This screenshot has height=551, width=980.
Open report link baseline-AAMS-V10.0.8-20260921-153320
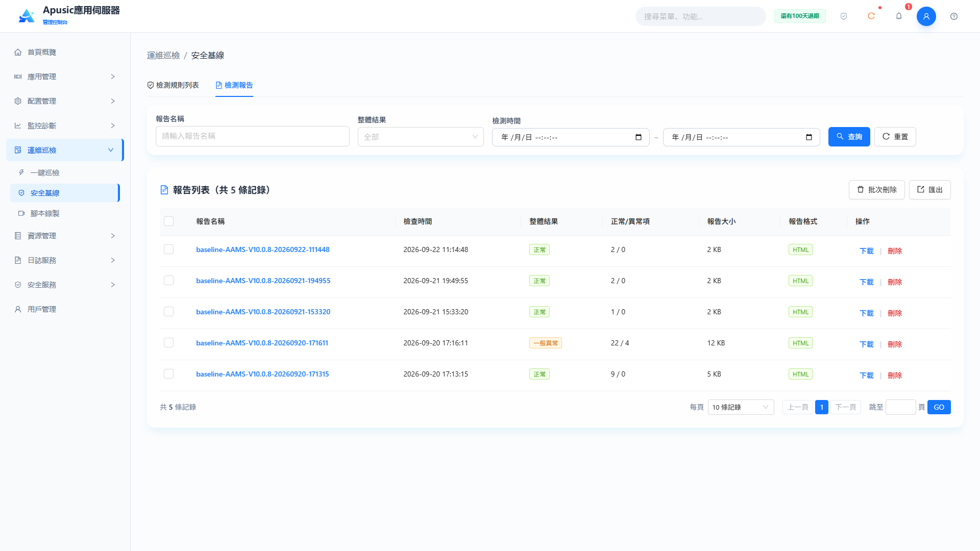tap(263, 312)
